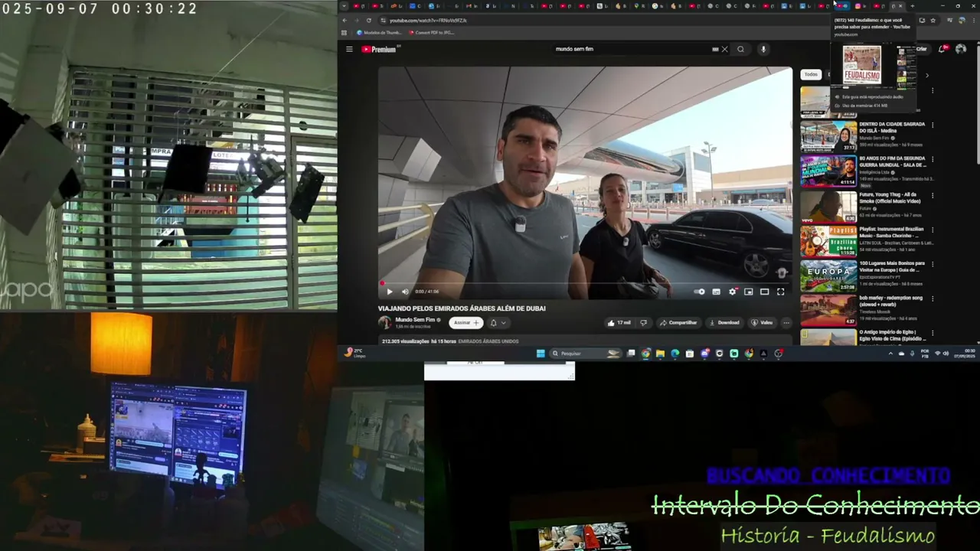Viewport: 980px width, 551px height.
Task: Open the Windows Start menu
Action: 541,354
